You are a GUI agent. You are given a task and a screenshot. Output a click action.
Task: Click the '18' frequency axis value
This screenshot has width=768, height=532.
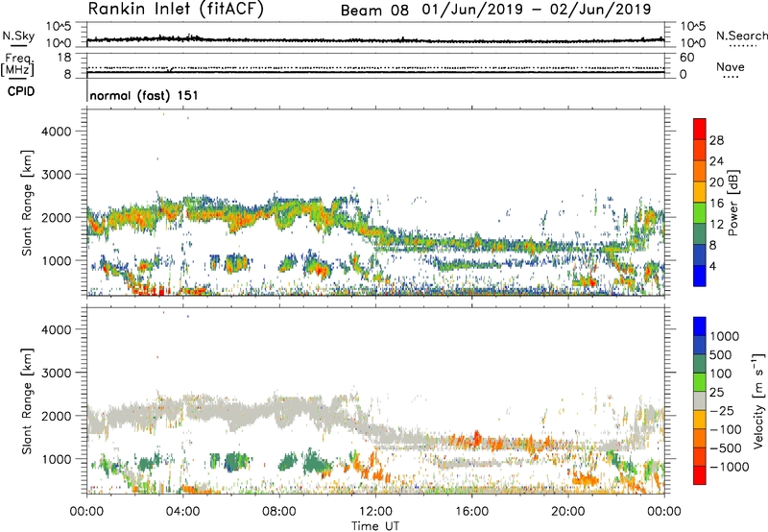coord(64,58)
